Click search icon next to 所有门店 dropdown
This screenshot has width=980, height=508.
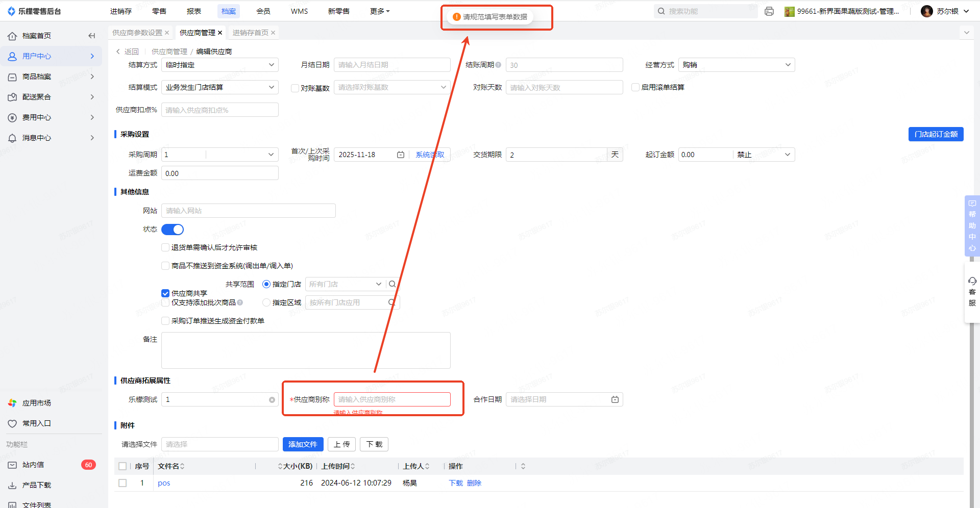coord(393,284)
